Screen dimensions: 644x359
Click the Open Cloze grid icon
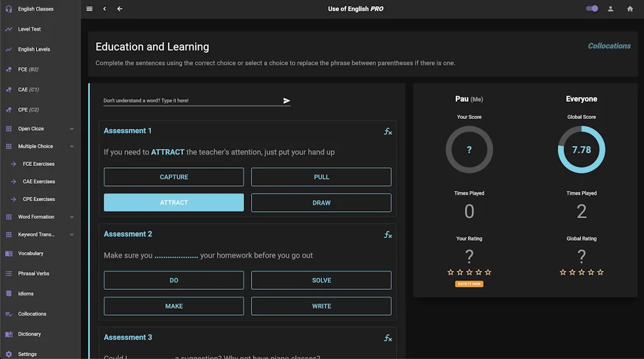9,128
